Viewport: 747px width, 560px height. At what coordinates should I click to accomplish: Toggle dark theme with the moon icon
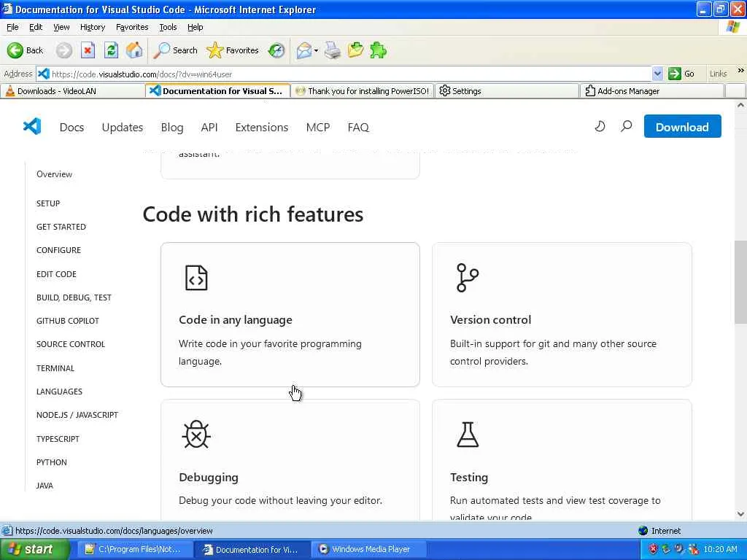pyautogui.click(x=600, y=126)
